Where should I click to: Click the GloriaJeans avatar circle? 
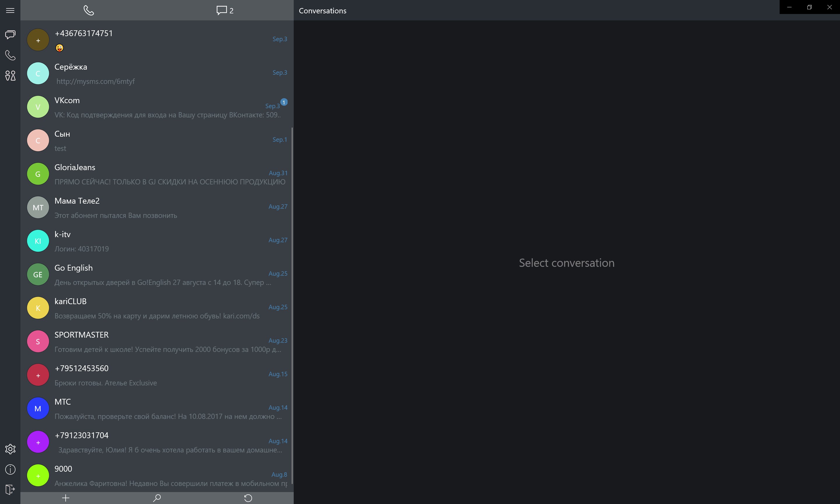(x=37, y=174)
